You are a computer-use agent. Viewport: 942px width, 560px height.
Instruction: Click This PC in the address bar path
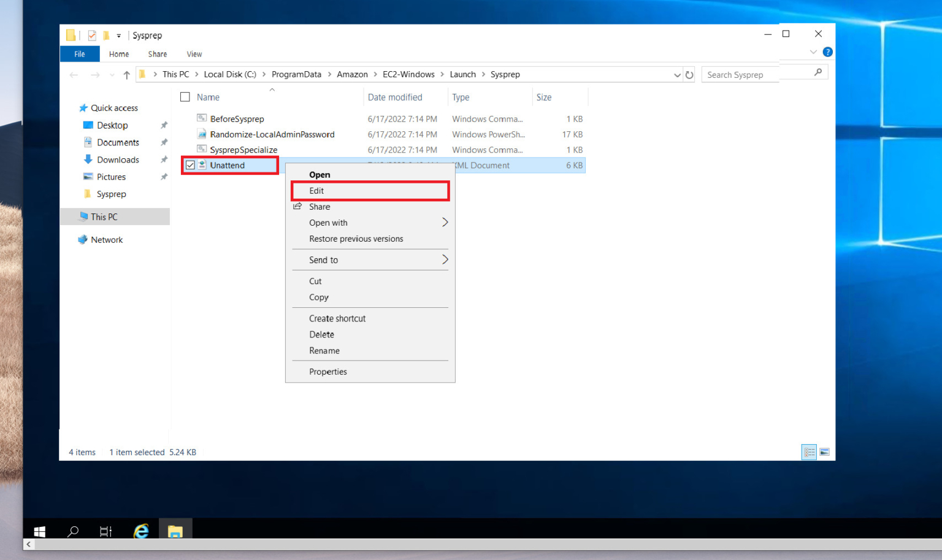[x=175, y=74]
